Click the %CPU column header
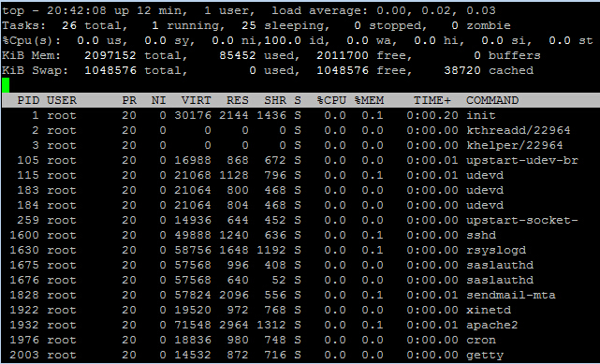The image size is (600, 364). (x=331, y=100)
